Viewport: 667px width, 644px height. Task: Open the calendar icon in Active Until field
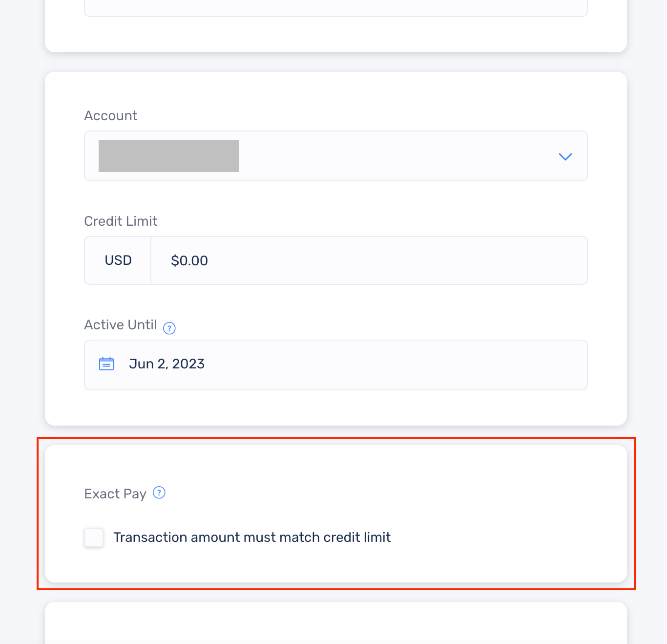pos(106,364)
